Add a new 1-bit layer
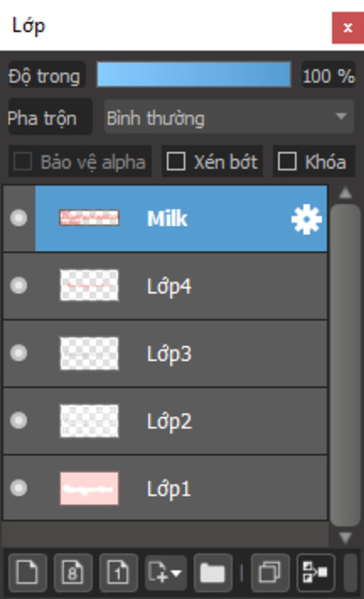 (118, 572)
